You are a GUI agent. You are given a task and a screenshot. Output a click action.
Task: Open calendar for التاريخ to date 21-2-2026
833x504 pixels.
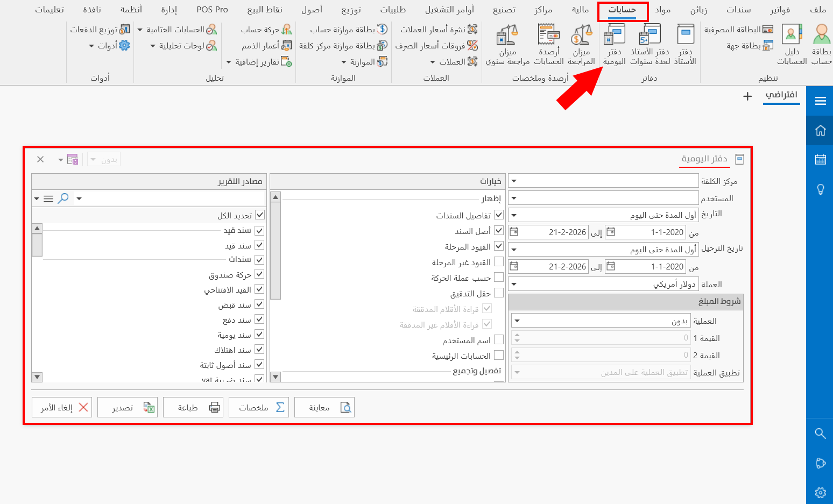pyautogui.click(x=514, y=232)
